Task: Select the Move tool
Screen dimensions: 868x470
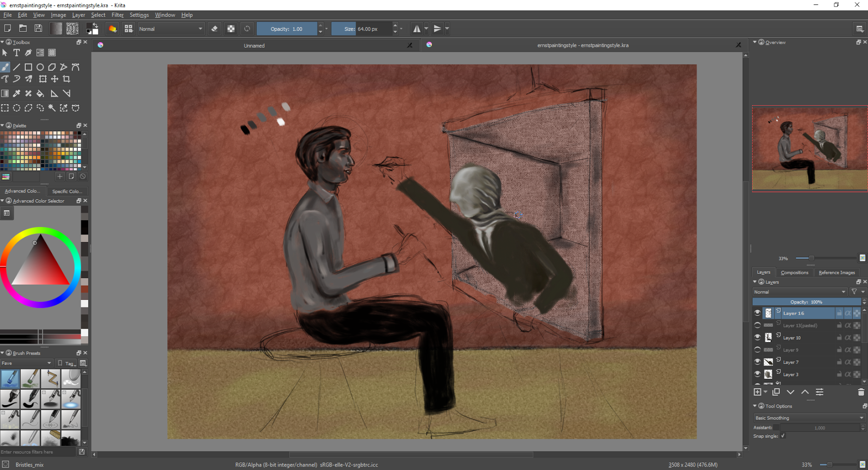Action: pyautogui.click(x=54, y=79)
